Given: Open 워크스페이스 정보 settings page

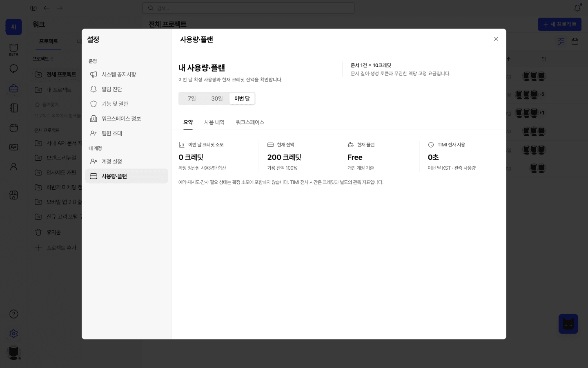Looking at the screenshot, I should click(x=127, y=119).
